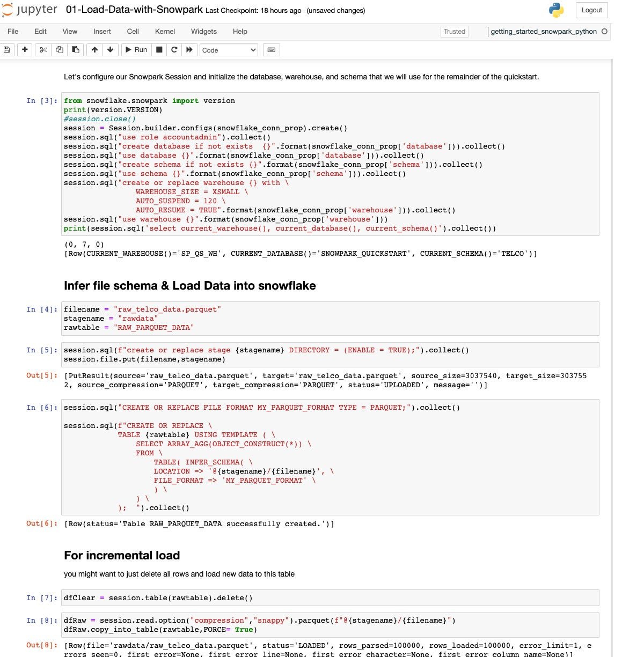Paste cells below icon
Viewport: 644px width, 657px height.
(x=76, y=50)
